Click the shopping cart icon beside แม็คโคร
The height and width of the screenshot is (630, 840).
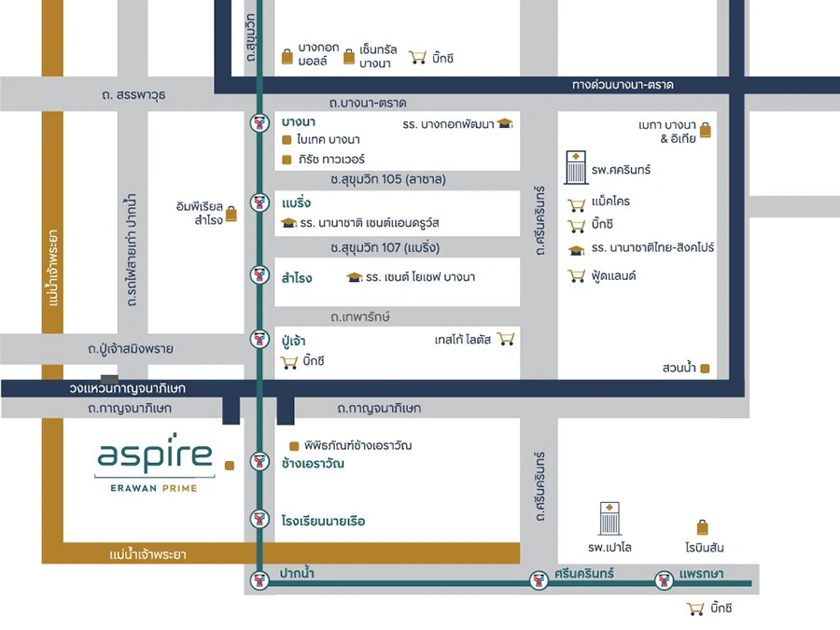[577, 204]
